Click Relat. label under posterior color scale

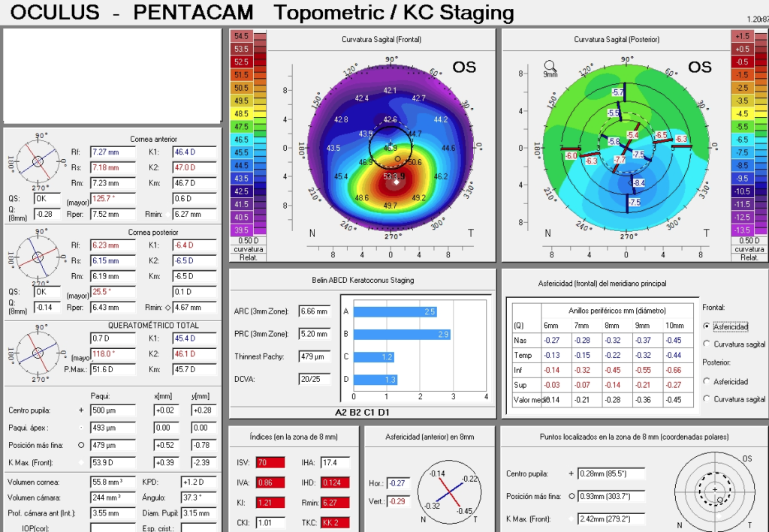pyautogui.click(x=749, y=257)
